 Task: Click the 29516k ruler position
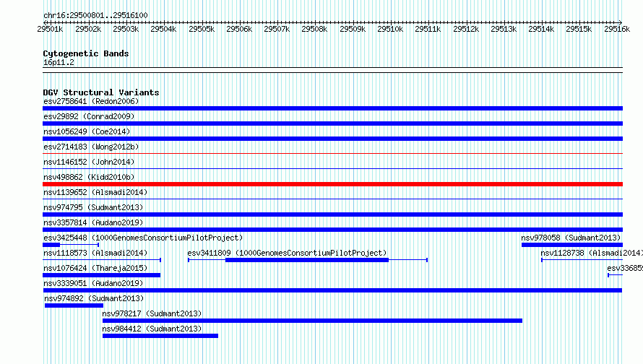point(617,29)
